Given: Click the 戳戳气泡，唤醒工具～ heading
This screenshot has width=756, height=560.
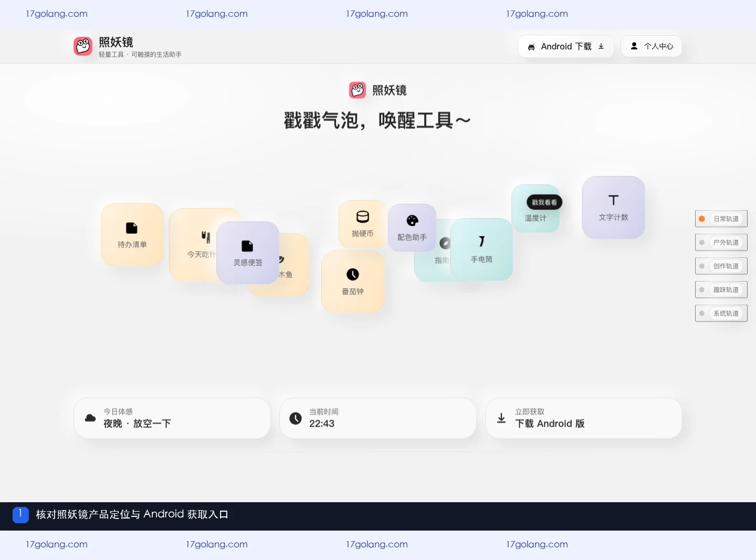Looking at the screenshot, I should (x=377, y=121).
